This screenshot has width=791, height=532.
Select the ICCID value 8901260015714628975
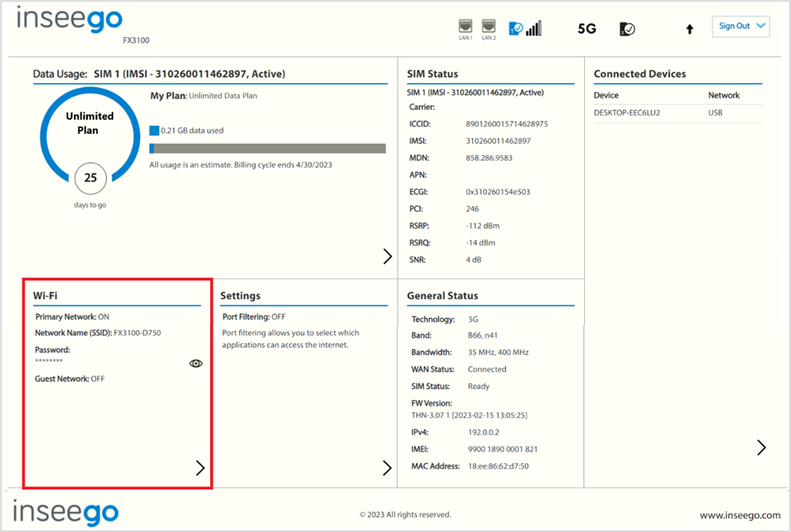click(x=507, y=124)
